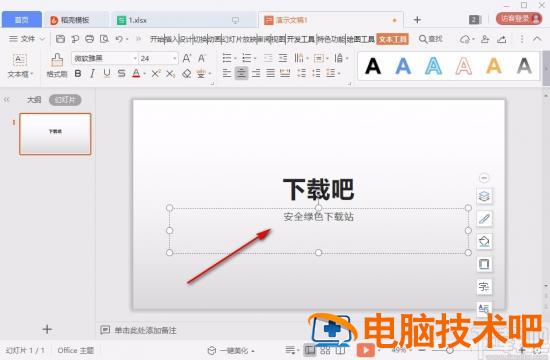Screen dimensions: 550x360
Task: Click the notes area 单击此处添加备注
Action: pyautogui.click(x=146, y=330)
